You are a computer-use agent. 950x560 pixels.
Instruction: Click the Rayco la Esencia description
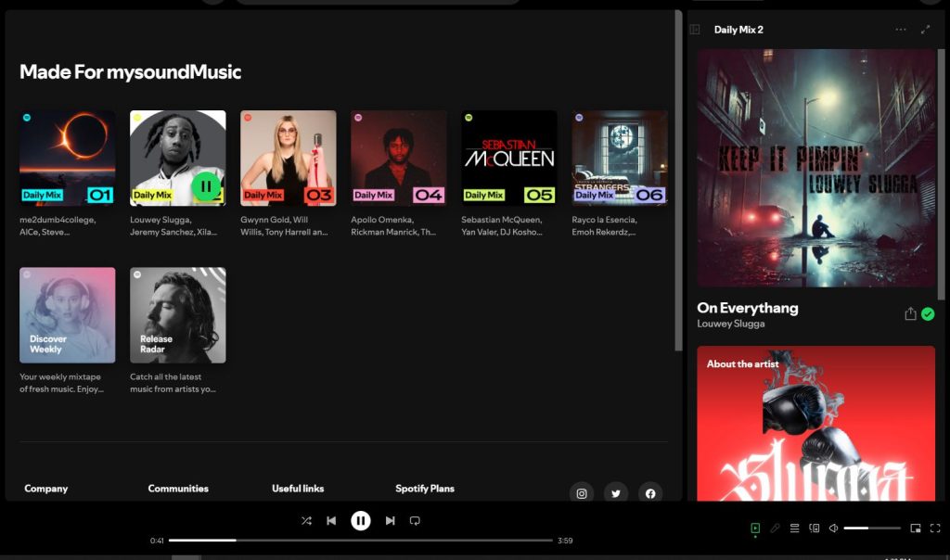pyautogui.click(x=605, y=226)
